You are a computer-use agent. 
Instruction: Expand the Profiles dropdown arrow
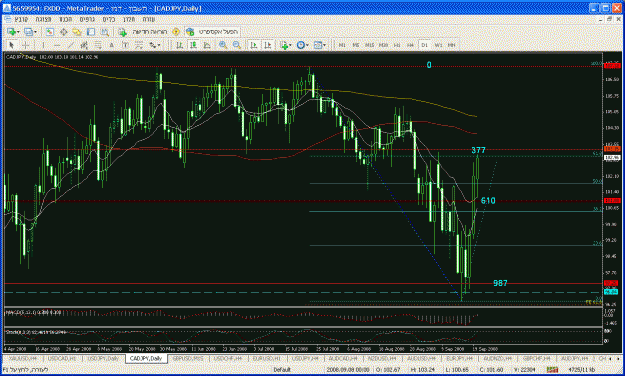(35, 32)
